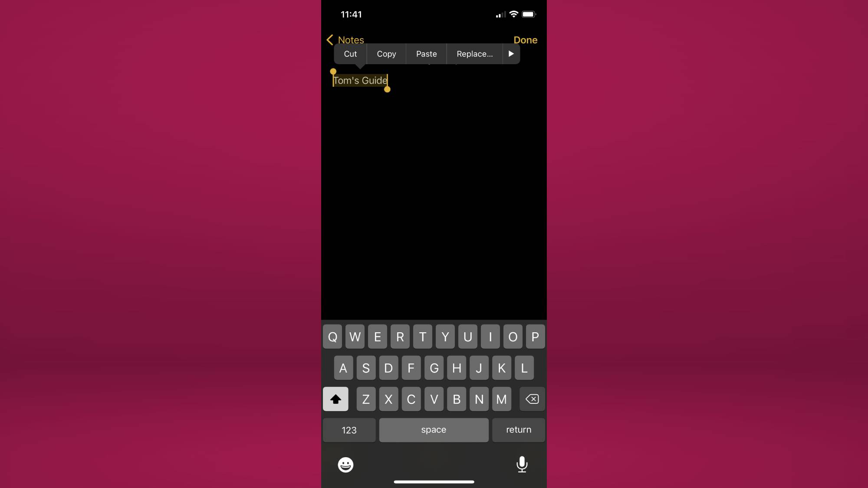Tap Done to finish editing note
868x488 pixels.
(x=525, y=40)
